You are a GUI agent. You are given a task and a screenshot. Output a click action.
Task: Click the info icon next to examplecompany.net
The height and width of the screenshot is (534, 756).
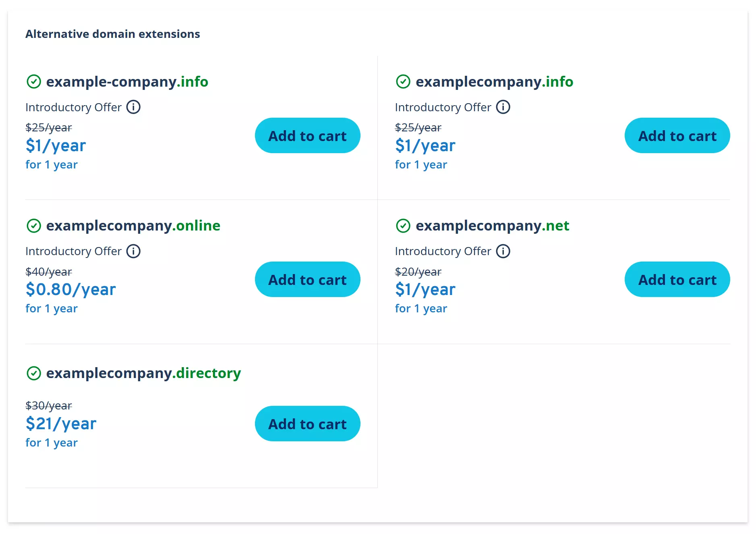tap(503, 251)
